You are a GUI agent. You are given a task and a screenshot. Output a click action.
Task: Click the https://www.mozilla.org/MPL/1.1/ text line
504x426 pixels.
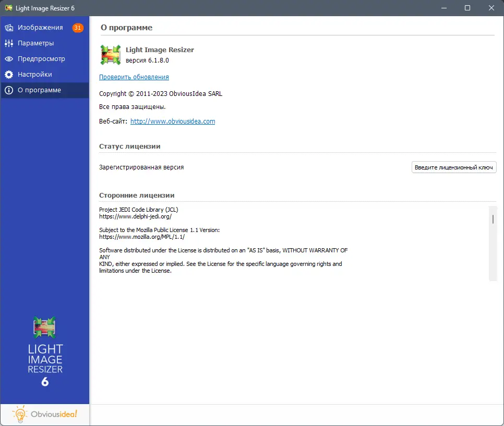click(142, 237)
